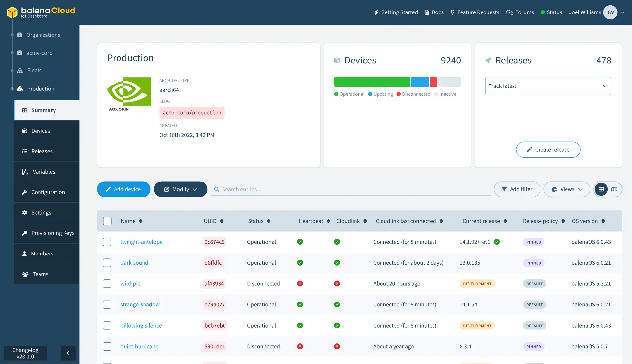
Task: Open the Track latest dropdown
Action: tap(548, 86)
